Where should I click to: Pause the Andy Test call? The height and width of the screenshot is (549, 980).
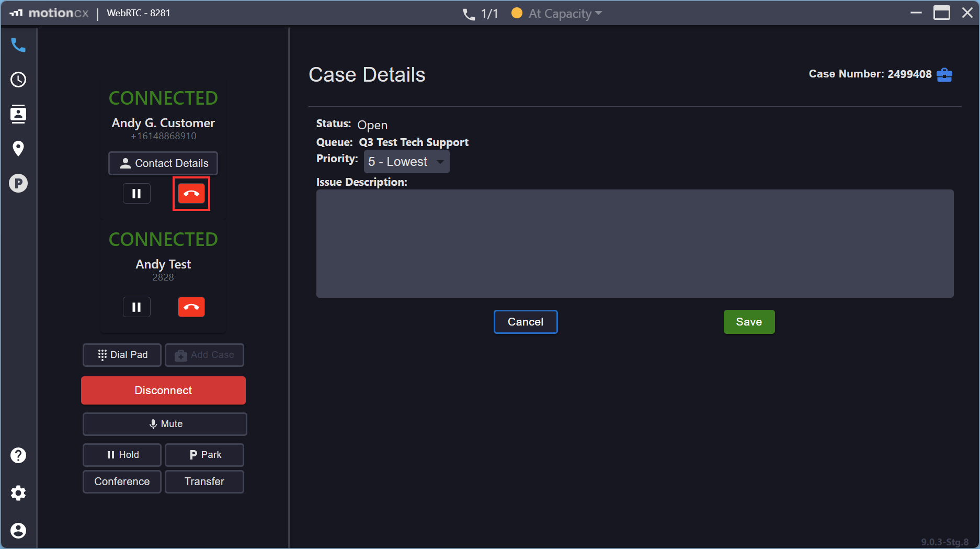pos(136,307)
